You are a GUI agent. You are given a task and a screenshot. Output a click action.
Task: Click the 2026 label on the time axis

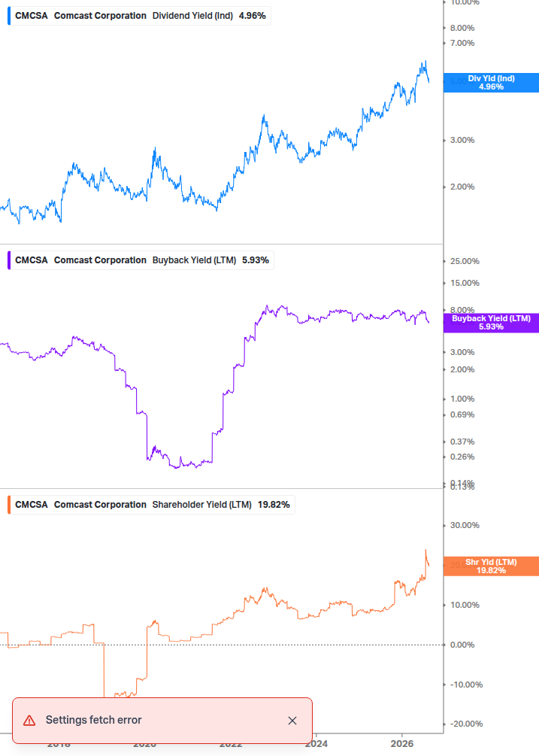(401, 743)
